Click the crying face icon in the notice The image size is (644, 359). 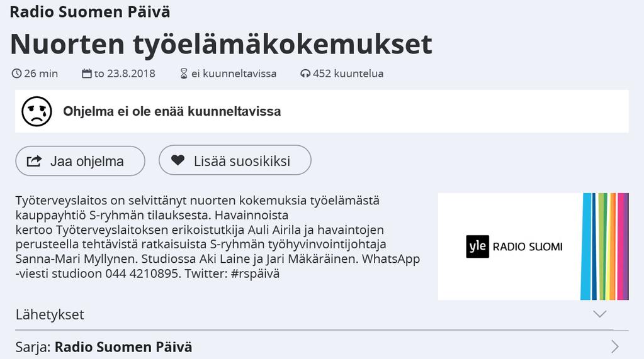37,111
